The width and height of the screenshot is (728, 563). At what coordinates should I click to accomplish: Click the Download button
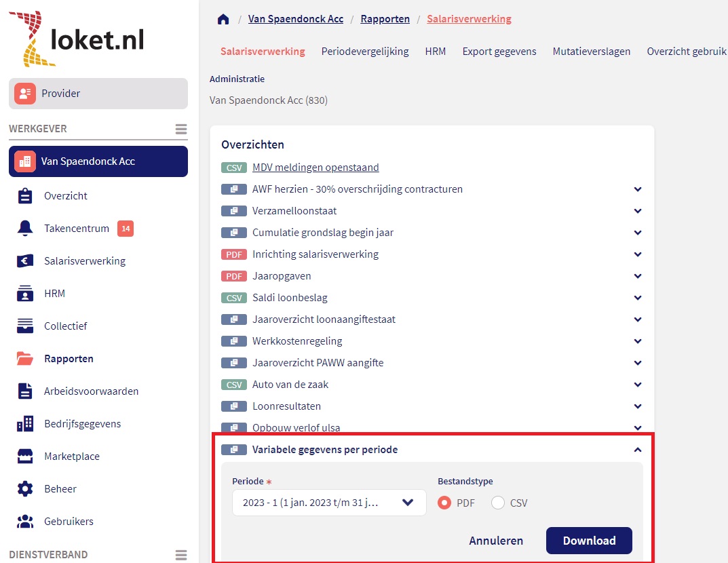588,541
